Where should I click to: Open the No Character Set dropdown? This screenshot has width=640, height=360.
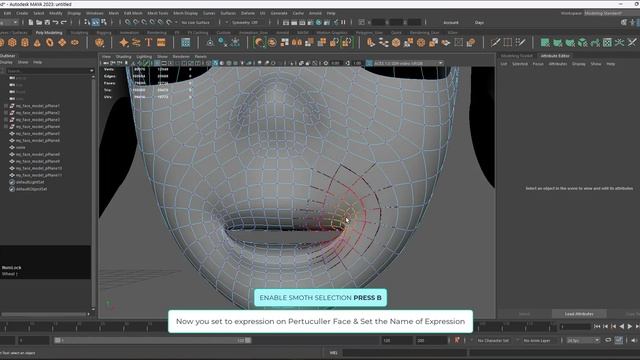point(493,340)
